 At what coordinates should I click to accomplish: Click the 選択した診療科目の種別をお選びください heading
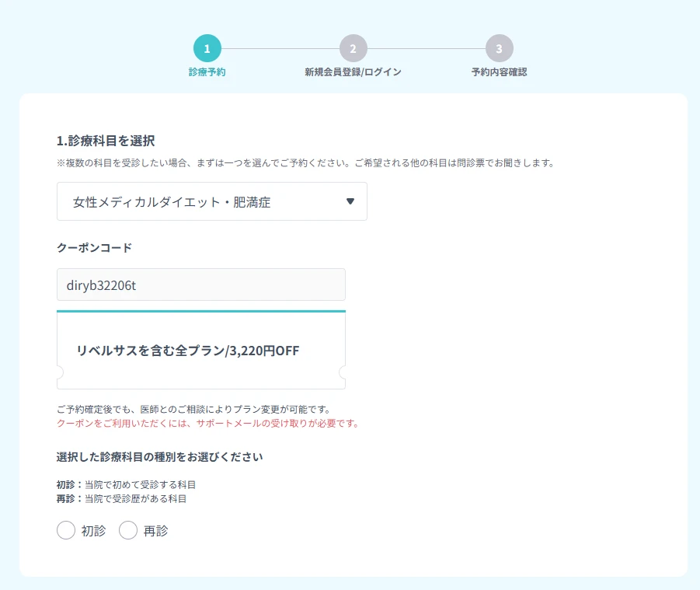(159, 457)
